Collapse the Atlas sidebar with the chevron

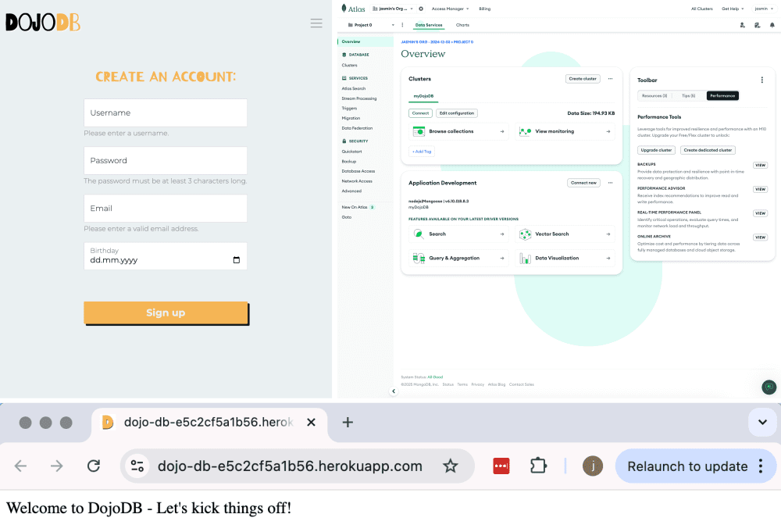point(394,391)
